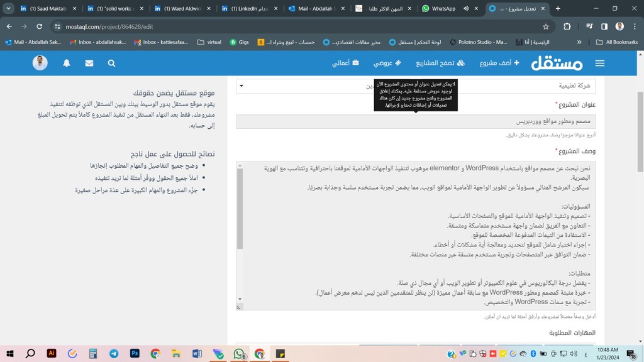Open the user profile avatar menu
Image resolution: width=644 pixels, height=362 pixels.
tap(40, 63)
